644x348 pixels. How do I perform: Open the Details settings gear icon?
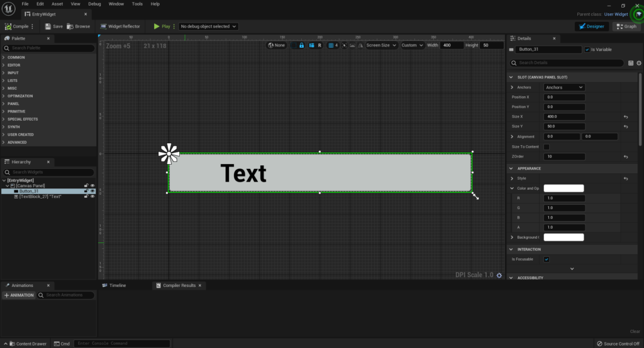point(639,63)
